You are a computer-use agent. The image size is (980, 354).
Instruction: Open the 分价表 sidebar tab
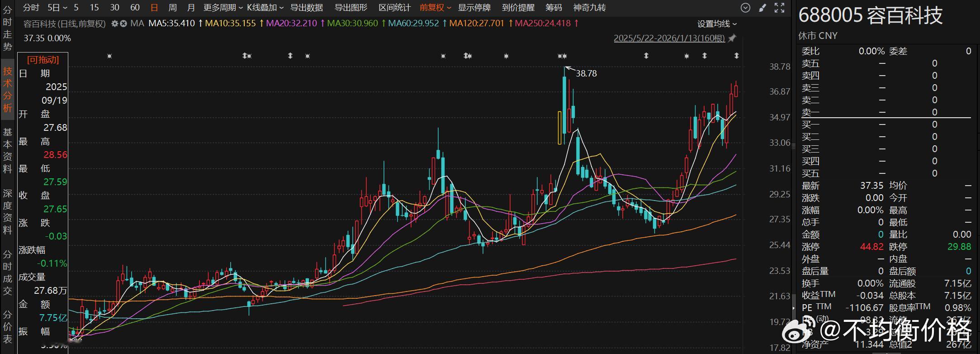8,327
